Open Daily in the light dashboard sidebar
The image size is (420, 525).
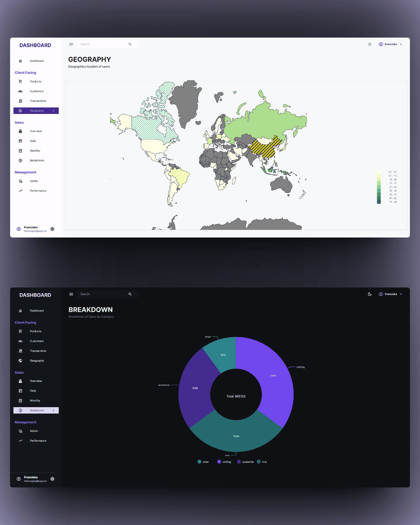pyautogui.click(x=33, y=141)
